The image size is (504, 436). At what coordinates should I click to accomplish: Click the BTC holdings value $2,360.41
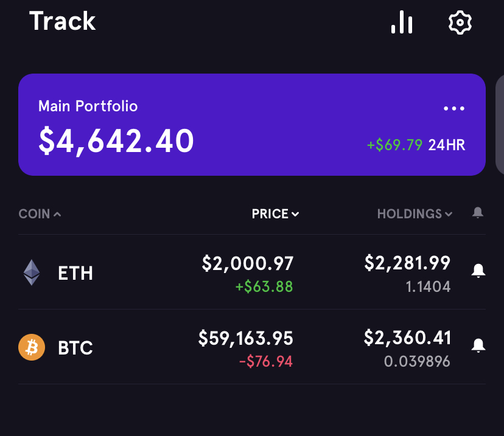(407, 337)
